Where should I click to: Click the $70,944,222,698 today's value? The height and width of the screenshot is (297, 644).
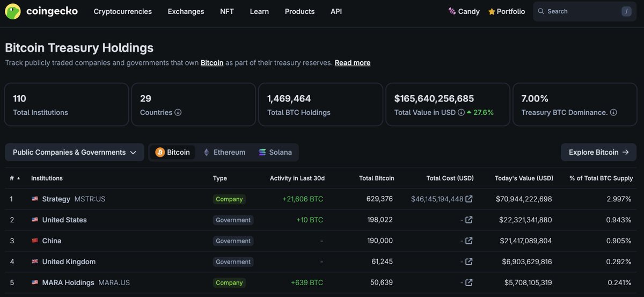(524, 199)
